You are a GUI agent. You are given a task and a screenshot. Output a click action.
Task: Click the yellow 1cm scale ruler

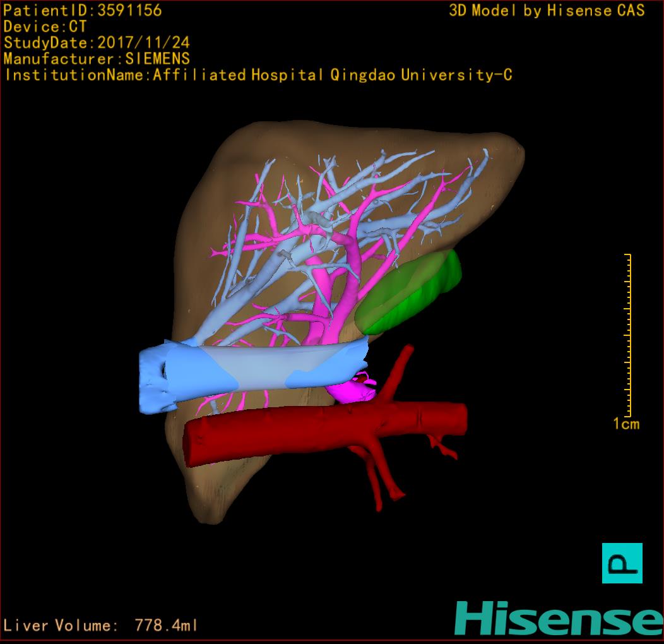click(628, 335)
